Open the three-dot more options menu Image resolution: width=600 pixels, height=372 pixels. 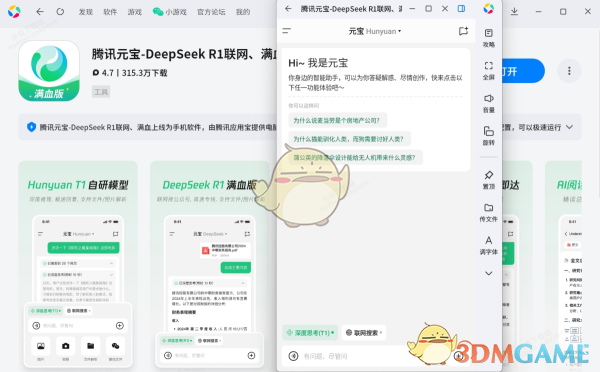point(569,71)
